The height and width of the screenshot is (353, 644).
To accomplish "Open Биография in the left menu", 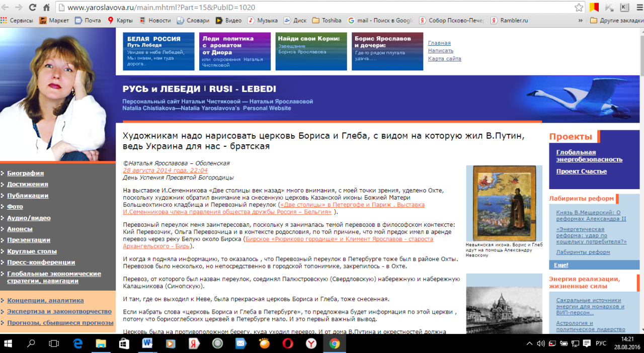I will tap(25, 173).
